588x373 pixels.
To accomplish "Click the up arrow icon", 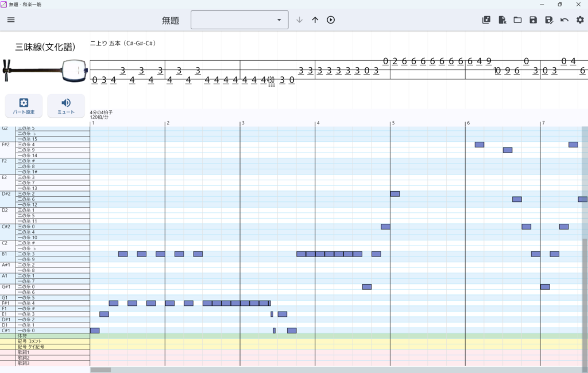I will click(x=315, y=20).
